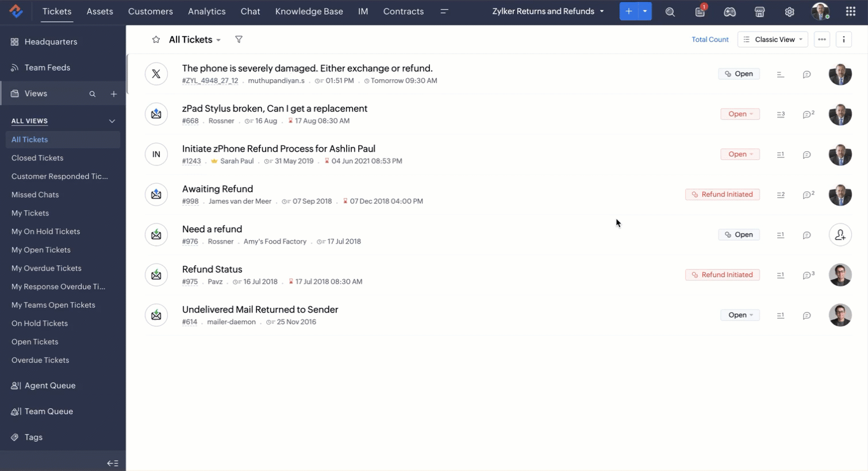Viewport: 868px width, 471px height.
Task: Select My Overdue Tickets view
Action: [x=47, y=268]
